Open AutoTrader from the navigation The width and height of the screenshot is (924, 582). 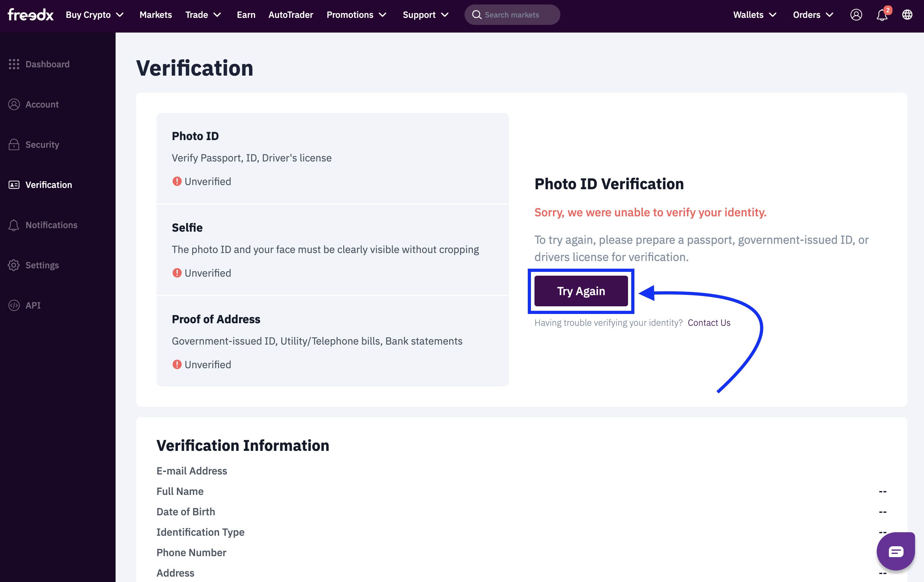coord(291,15)
